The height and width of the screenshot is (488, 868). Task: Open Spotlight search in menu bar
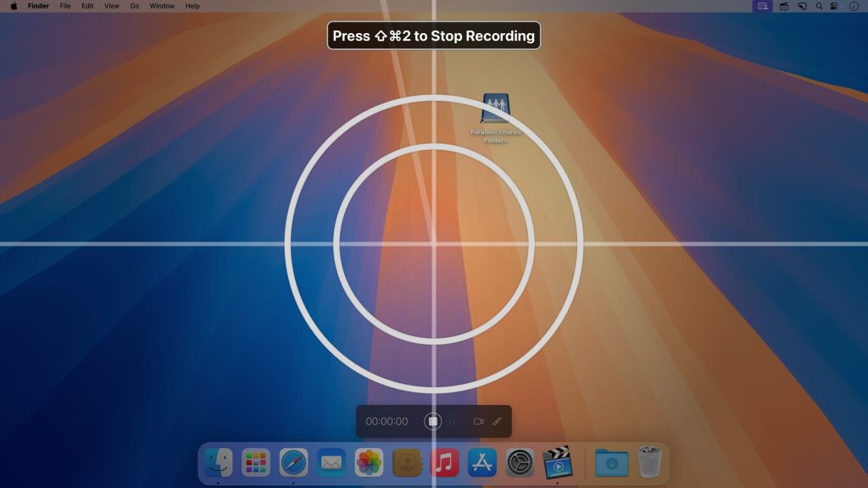(x=819, y=6)
